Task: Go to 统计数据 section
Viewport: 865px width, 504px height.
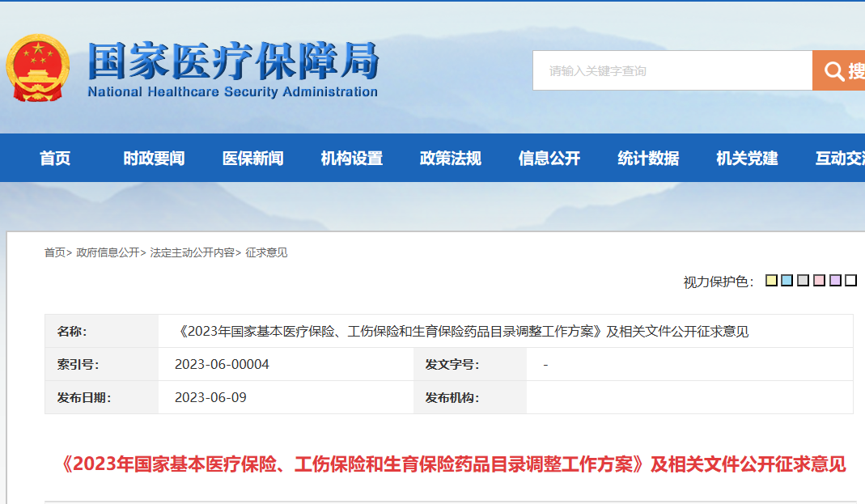Action: [x=648, y=159]
